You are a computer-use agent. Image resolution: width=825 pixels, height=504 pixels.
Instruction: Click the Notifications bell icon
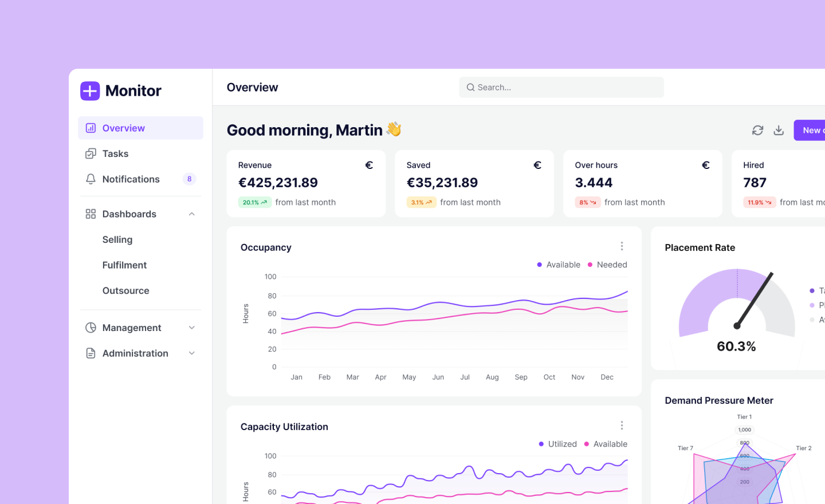91,179
